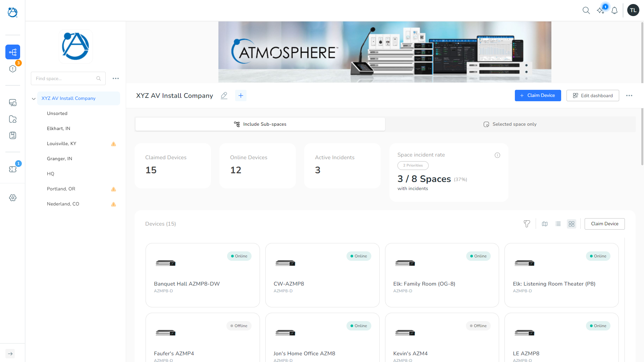Open the firmware library icon in sidebar
The height and width of the screenshot is (362, 644).
(13, 135)
